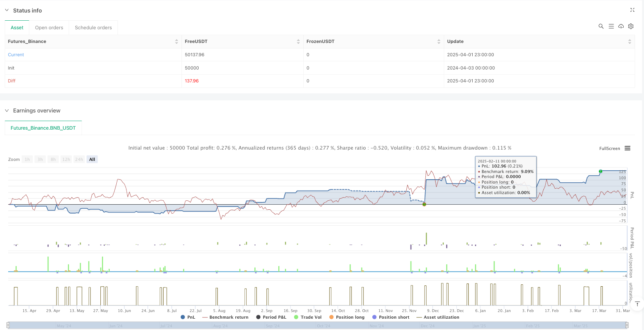Open the list view icon above the table
Screen dimensions: 644x330
pos(611,26)
